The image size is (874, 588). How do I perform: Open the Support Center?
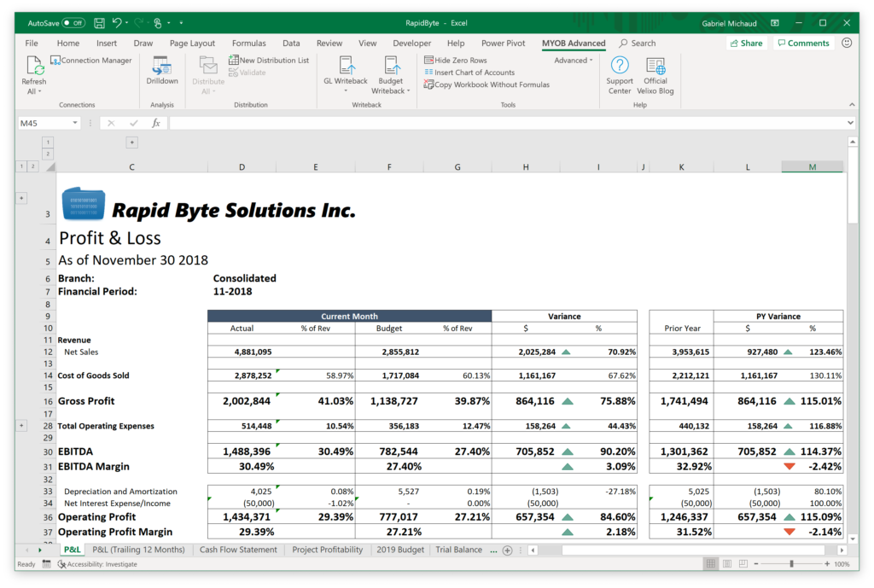click(x=620, y=75)
